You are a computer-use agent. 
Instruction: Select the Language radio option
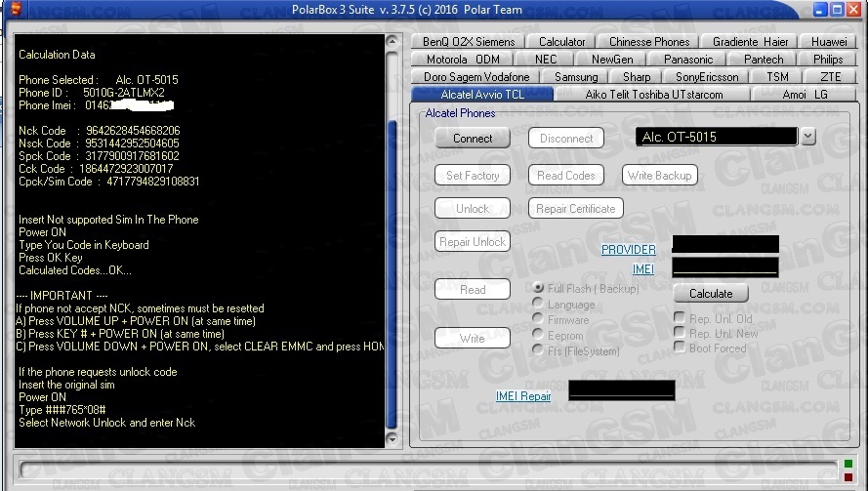(538, 304)
